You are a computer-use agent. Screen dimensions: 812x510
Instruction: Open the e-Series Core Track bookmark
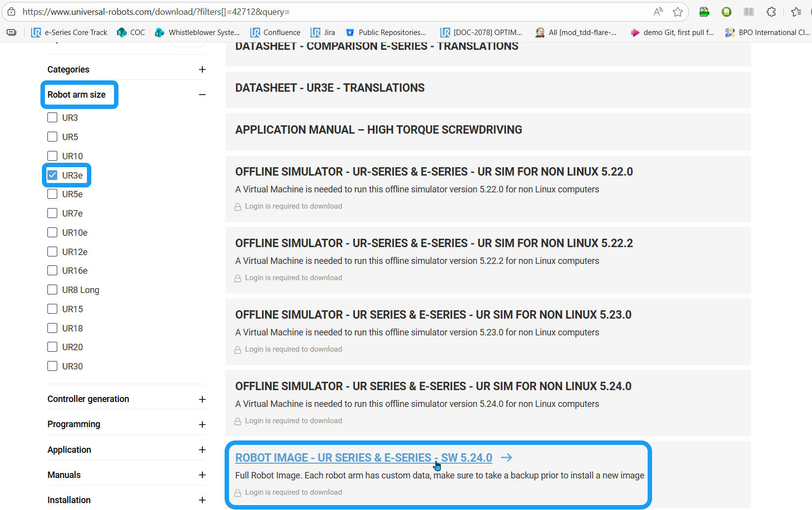pyautogui.click(x=70, y=33)
